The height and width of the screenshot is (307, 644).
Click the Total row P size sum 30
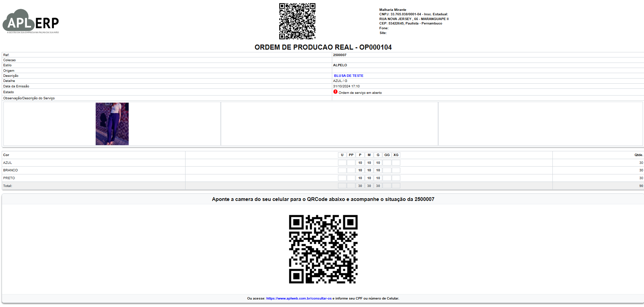point(360,186)
